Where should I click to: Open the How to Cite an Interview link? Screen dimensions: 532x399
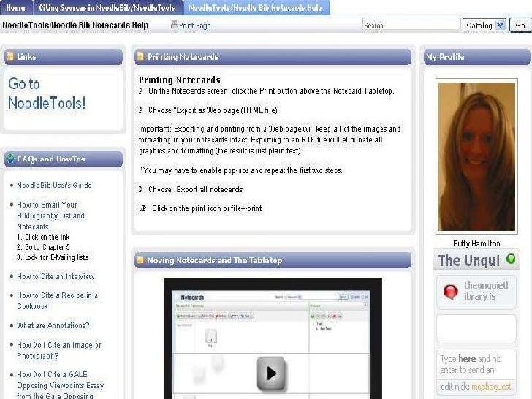pos(56,276)
